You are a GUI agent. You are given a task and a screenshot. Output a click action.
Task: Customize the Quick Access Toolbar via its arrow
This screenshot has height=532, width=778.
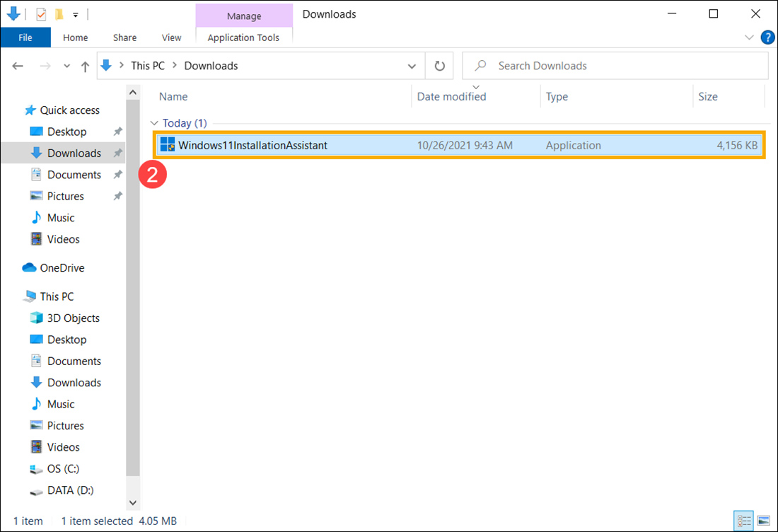click(75, 14)
